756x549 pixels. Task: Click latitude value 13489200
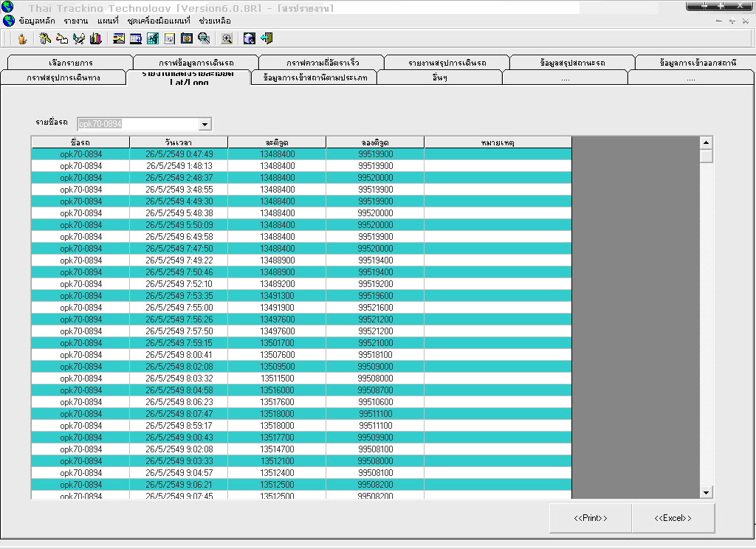278,284
